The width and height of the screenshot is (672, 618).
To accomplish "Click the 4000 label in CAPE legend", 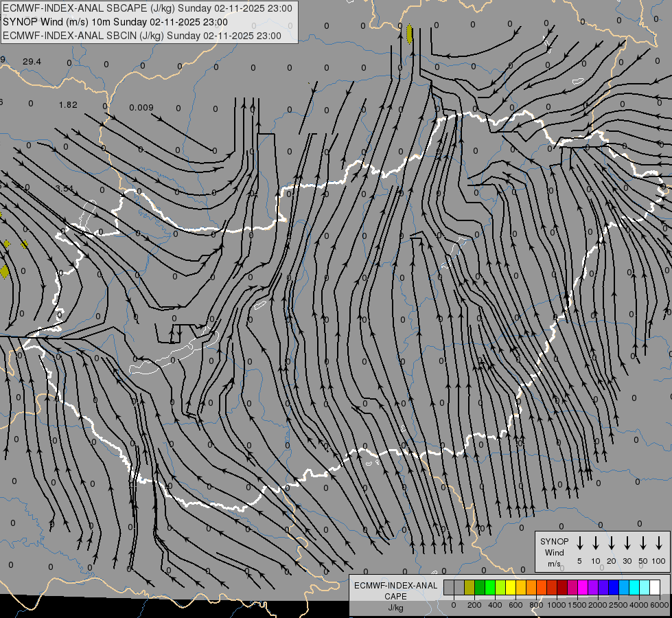I will click(638, 605).
